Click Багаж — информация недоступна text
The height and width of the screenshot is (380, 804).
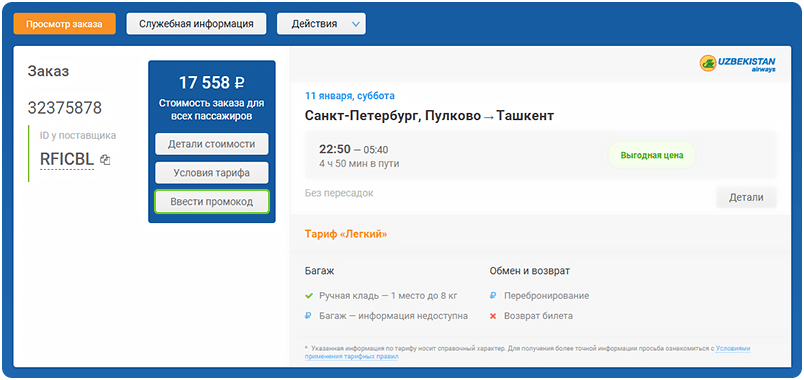pyautogui.click(x=393, y=316)
